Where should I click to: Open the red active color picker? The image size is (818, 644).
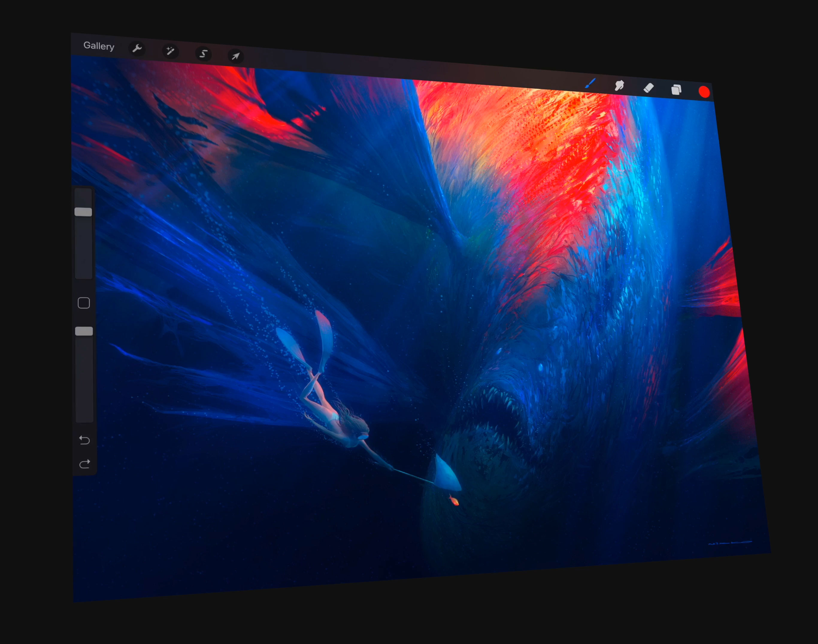pyautogui.click(x=704, y=92)
